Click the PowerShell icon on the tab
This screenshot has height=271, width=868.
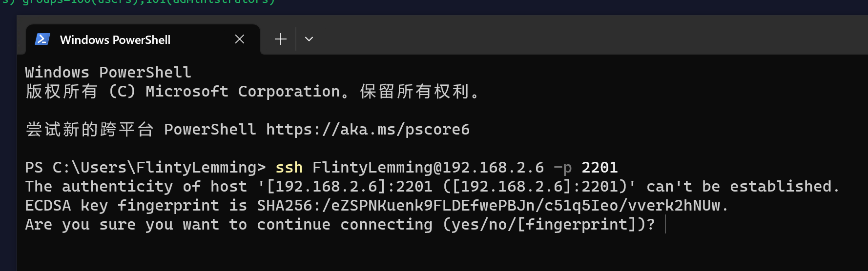coord(42,39)
